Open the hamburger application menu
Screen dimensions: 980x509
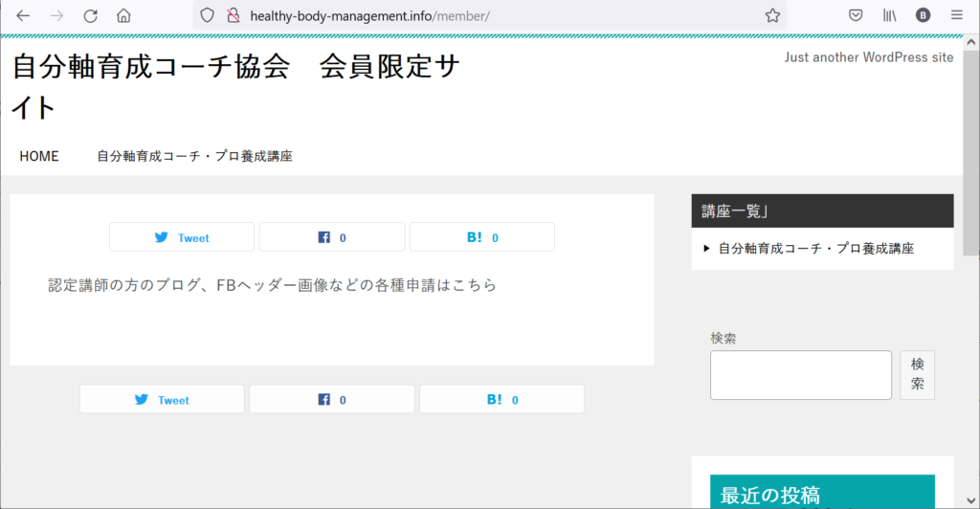coord(957,15)
